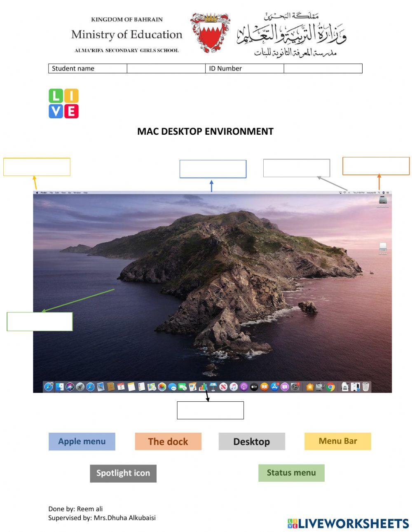Click the LIVEWORKSHEETS logo link

pyautogui.click(x=348, y=523)
